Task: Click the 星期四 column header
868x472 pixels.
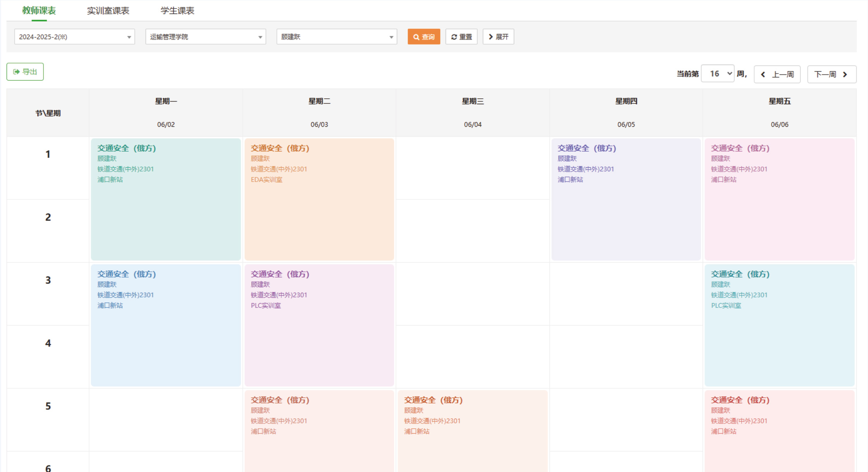Action: point(626,101)
